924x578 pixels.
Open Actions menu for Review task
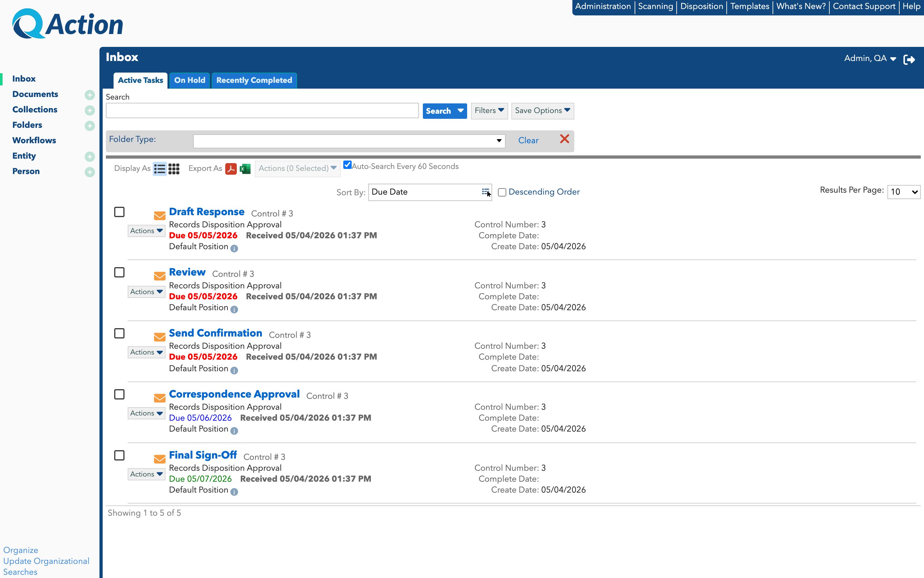click(x=146, y=292)
